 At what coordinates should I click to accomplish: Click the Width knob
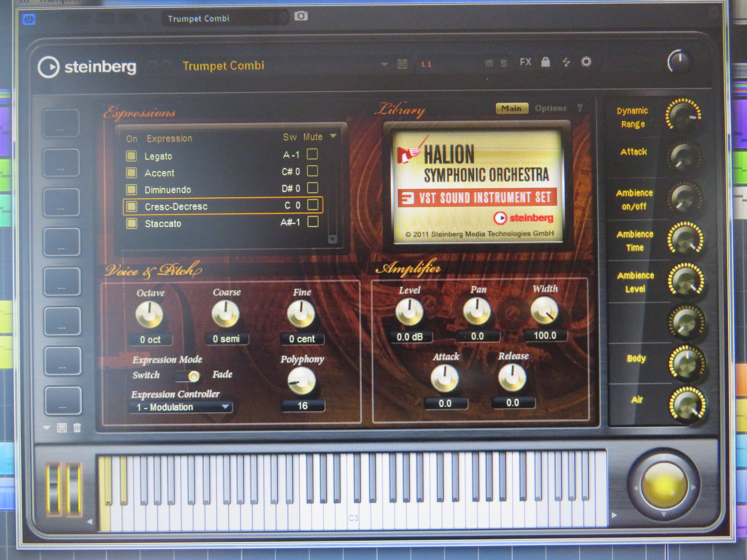[x=545, y=311]
